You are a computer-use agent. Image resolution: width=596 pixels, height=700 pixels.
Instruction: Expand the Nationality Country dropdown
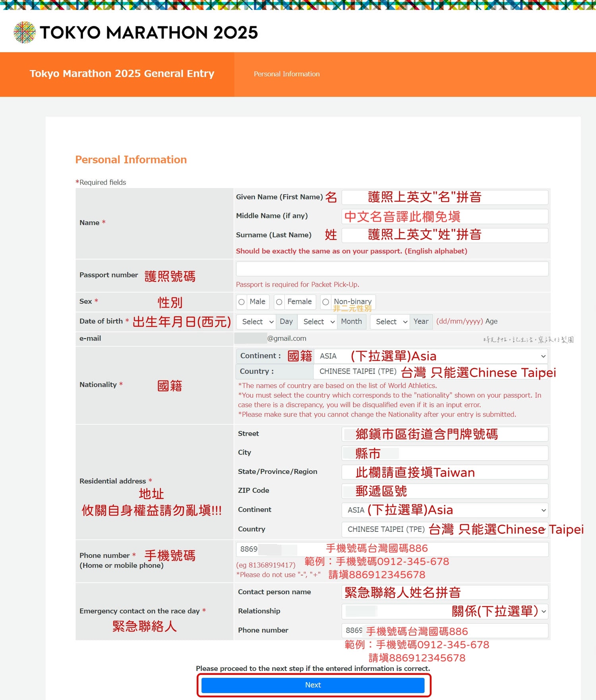tap(431, 371)
